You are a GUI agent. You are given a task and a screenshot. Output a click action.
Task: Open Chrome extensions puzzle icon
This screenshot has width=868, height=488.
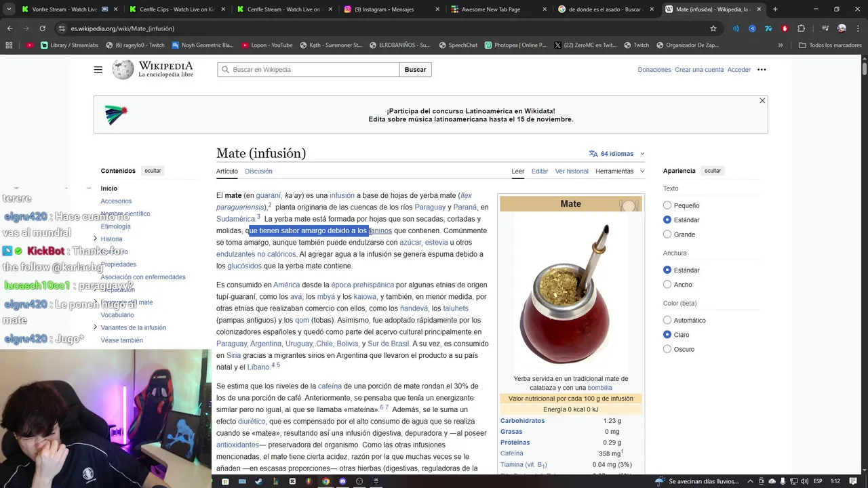click(802, 28)
